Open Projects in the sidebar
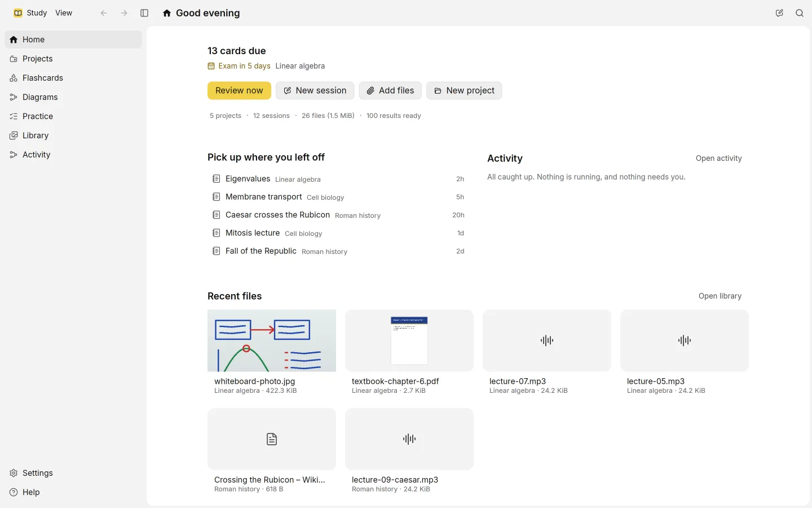This screenshot has width=812, height=508. point(73,59)
